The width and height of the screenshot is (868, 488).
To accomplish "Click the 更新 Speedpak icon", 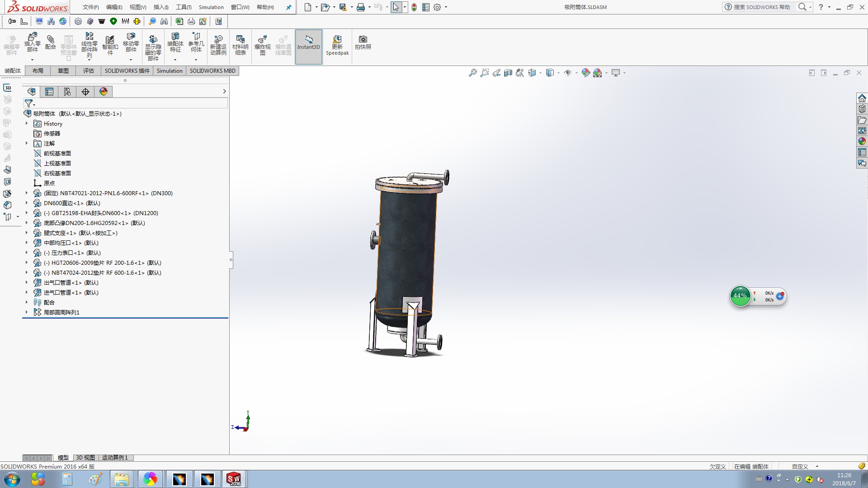I will click(x=337, y=45).
